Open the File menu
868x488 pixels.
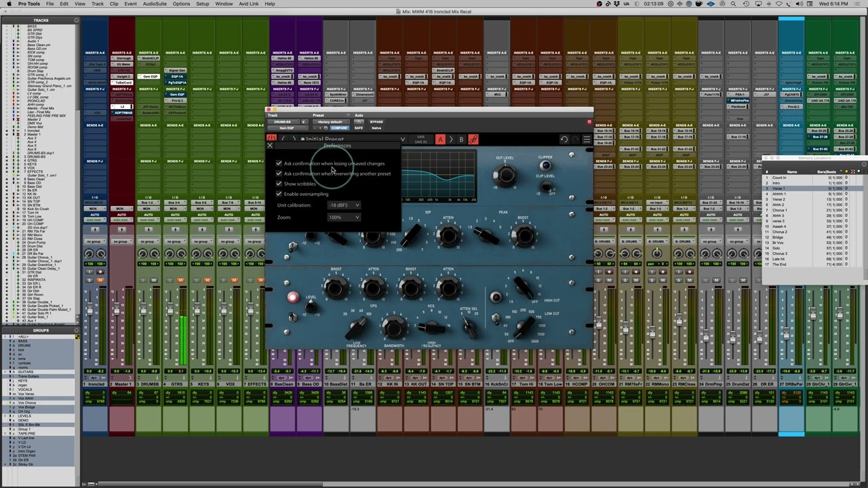50,4
